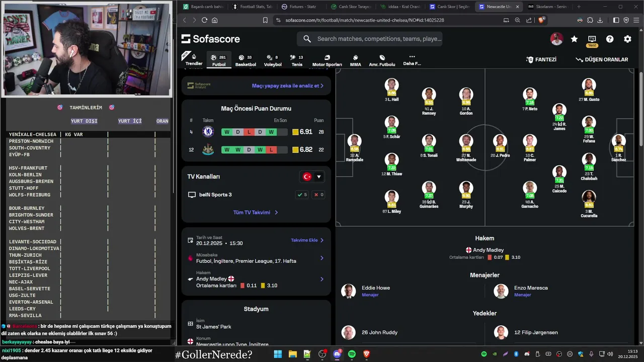Switch to Canlı Skor Tarayıcı browser tab
Viewport: 644px width, 362px height.
click(x=351, y=7)
